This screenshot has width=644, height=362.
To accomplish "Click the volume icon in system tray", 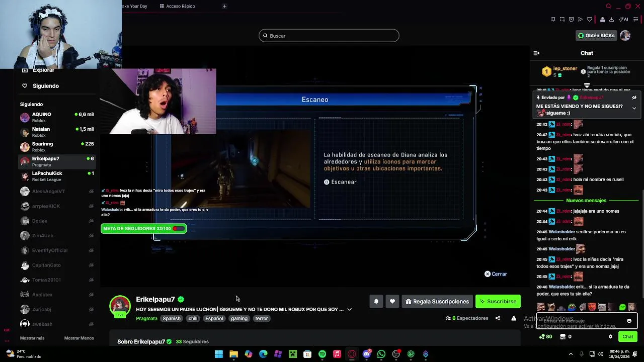I will click(x=601, y=354).
